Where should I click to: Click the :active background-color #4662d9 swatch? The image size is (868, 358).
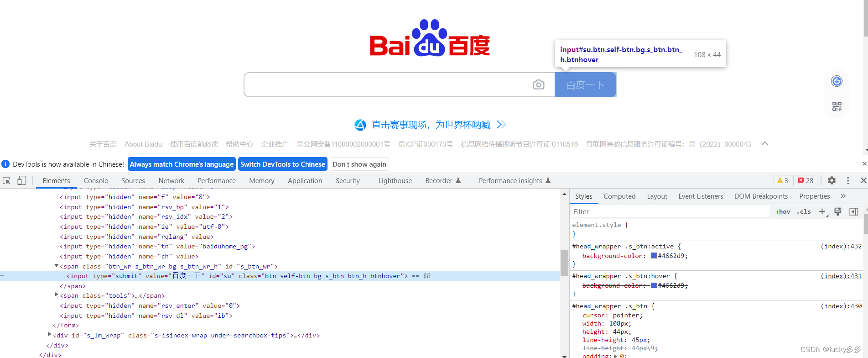tap(654, 256)
